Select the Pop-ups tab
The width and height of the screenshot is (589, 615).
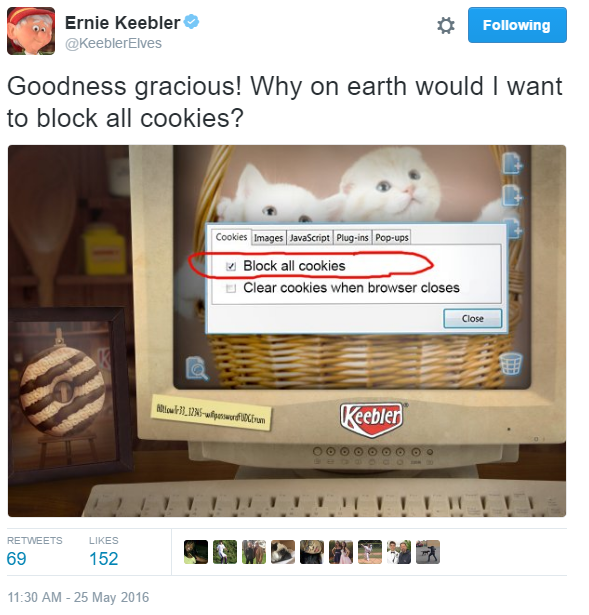[x=391, y=238]
